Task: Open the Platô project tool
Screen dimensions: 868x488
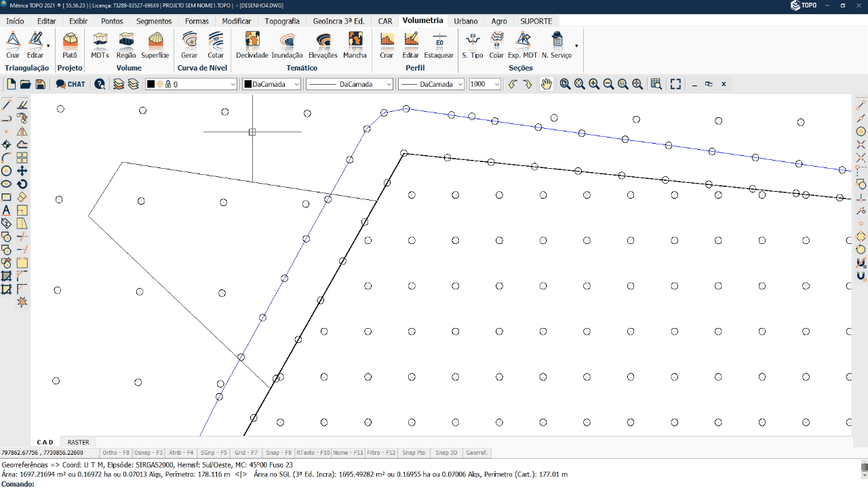Action: [x=69, y=45]
